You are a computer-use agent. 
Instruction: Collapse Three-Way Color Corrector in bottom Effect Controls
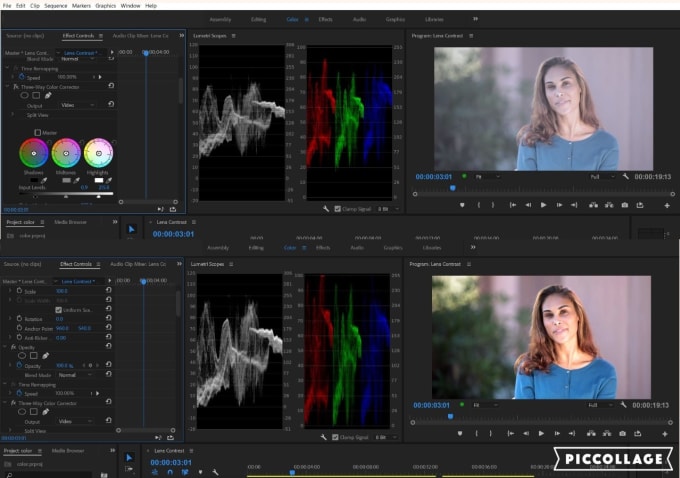[5, 403]
